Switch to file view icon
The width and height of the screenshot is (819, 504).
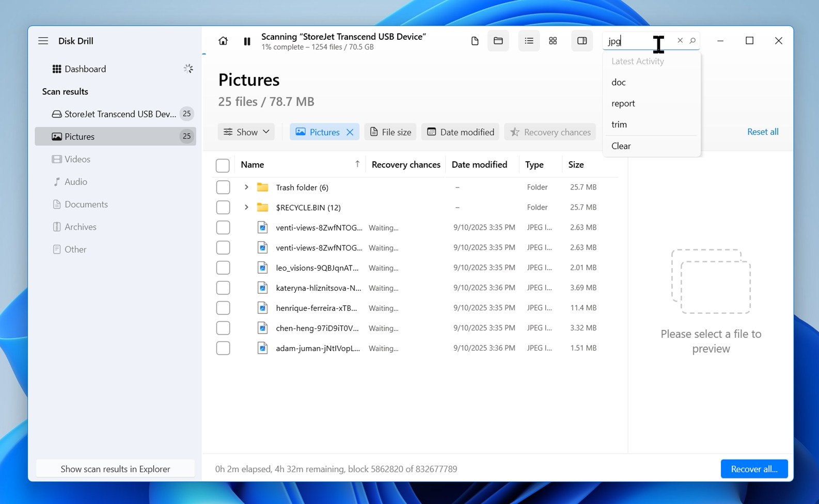pyautogui.click(x=475, y=41)
